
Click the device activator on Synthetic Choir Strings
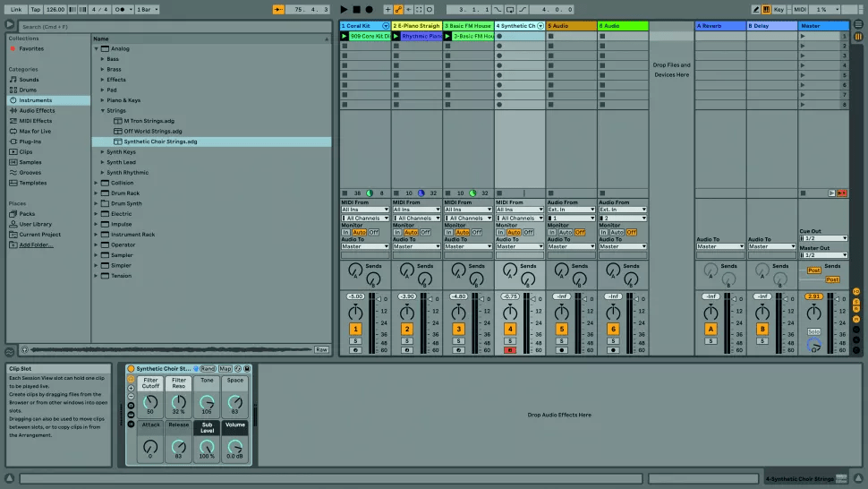point(131,368)
